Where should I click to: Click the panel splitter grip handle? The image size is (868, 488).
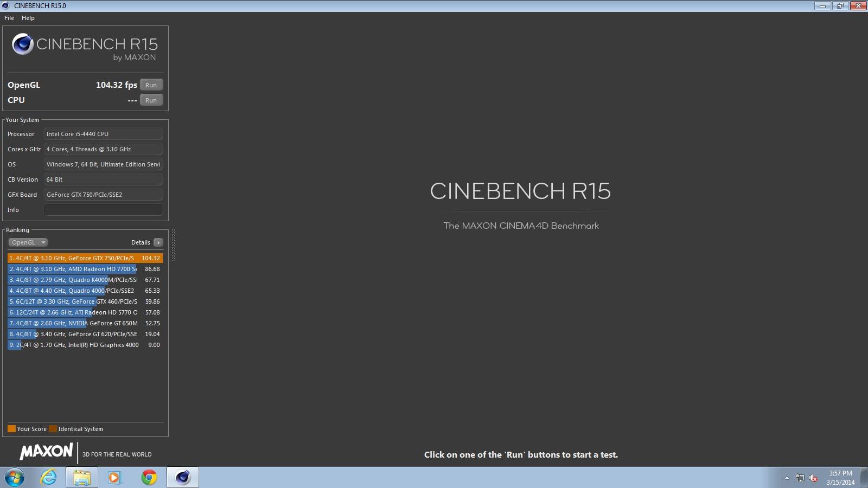(x=174, y=245)
